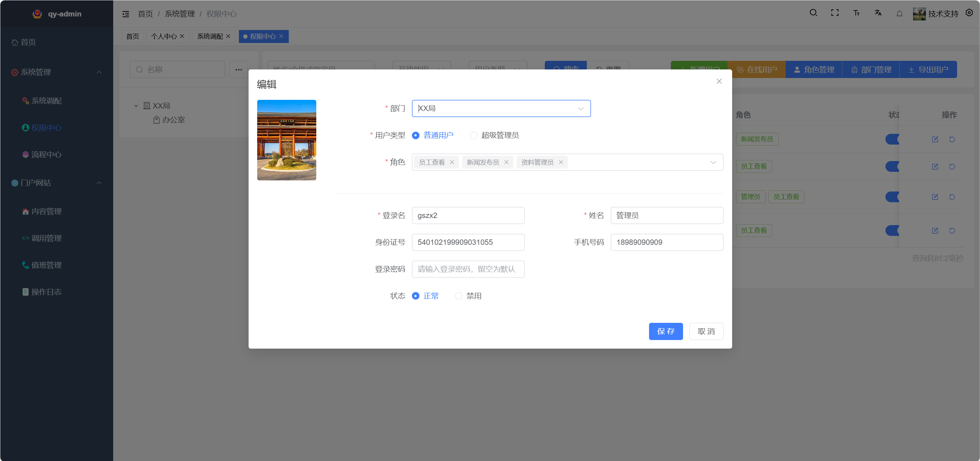Toggle fullscreen mode icon

835,13
